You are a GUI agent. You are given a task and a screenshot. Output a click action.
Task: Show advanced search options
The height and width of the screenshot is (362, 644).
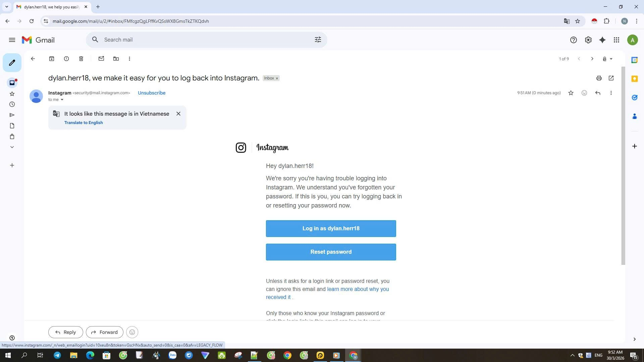(x=318, y=40)
